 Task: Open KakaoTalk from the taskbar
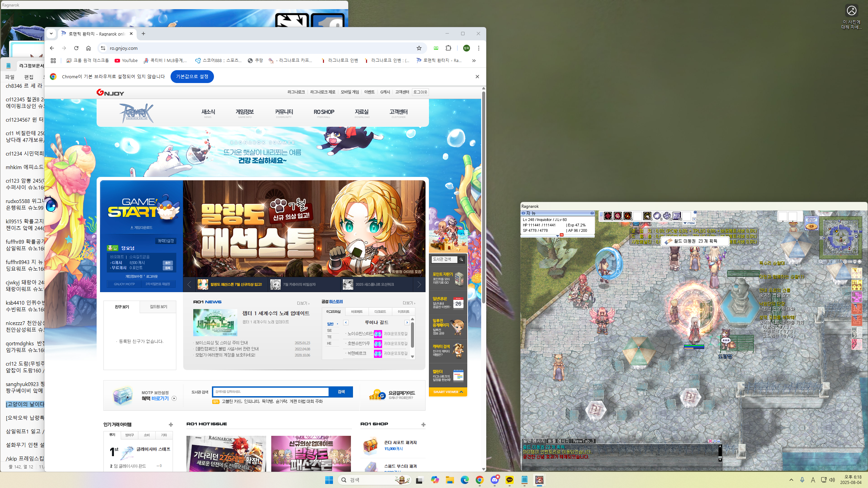click(510, 480)
